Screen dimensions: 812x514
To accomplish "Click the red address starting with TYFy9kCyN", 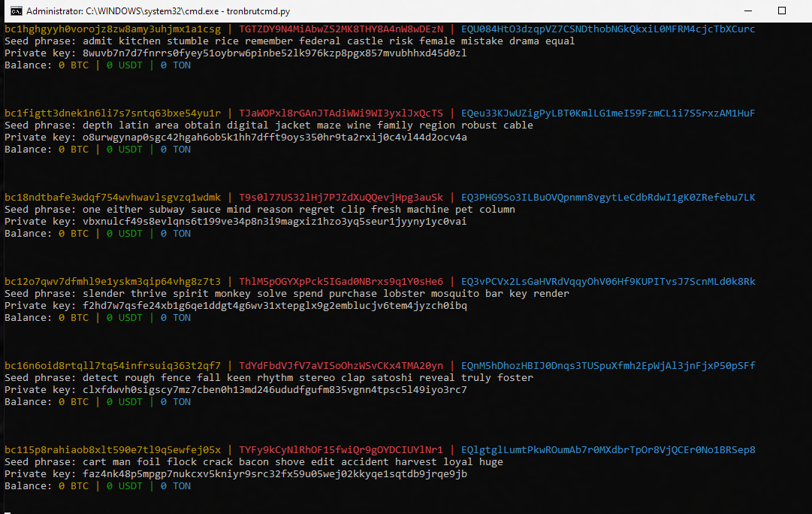I will (341, 450).
